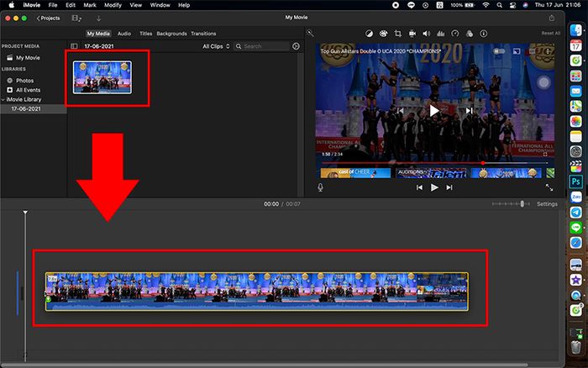The width and height of the screenshot is (588, 368).
Task: Select the My Media tab
Action: point(98,34)
